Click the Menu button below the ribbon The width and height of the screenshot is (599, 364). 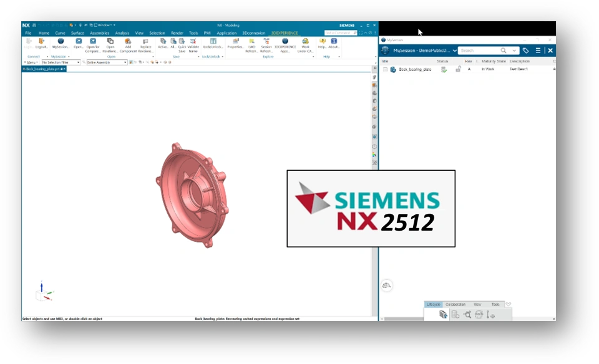tap(31, 62)
